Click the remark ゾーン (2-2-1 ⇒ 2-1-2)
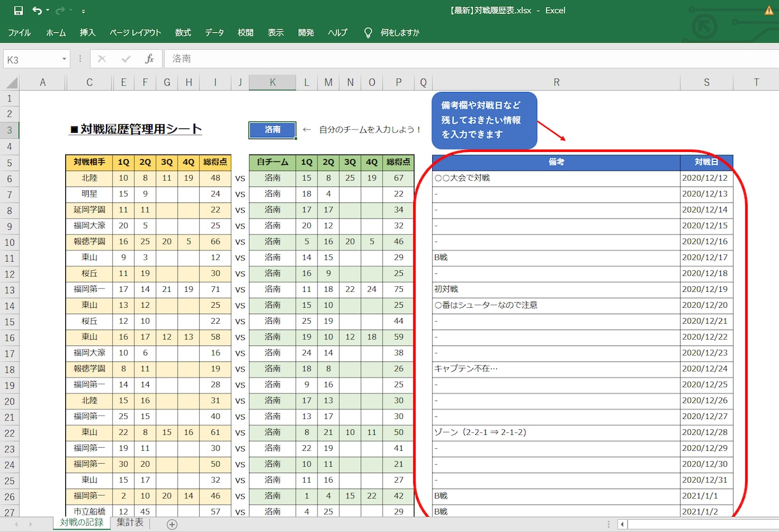This screenshot has width=779, height=532. click(556, 432)
